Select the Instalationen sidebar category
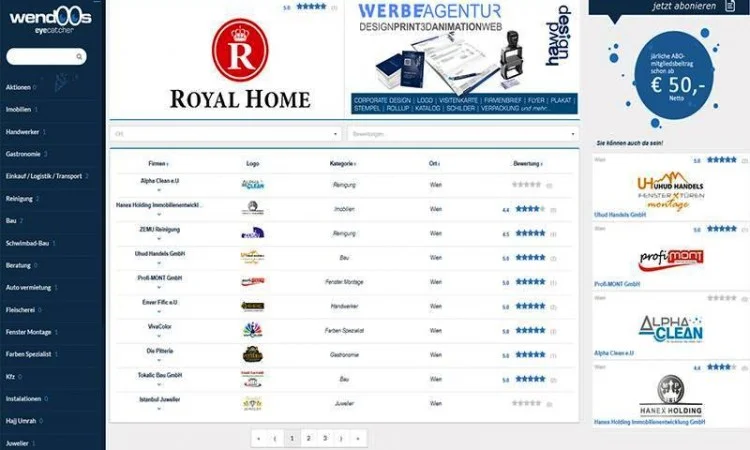The image size is (750, 450). [x=23, y=399]
